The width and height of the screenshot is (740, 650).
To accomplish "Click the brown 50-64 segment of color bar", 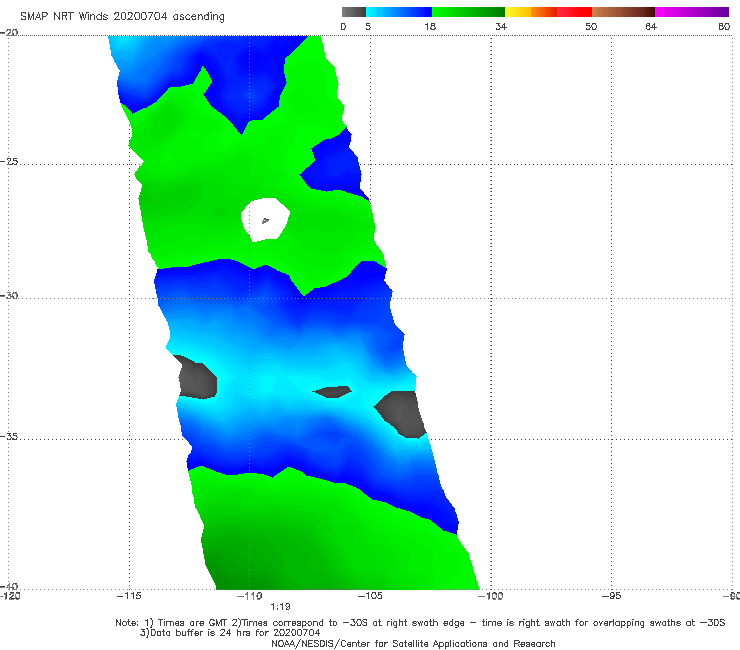I will (x=623, y=12).
